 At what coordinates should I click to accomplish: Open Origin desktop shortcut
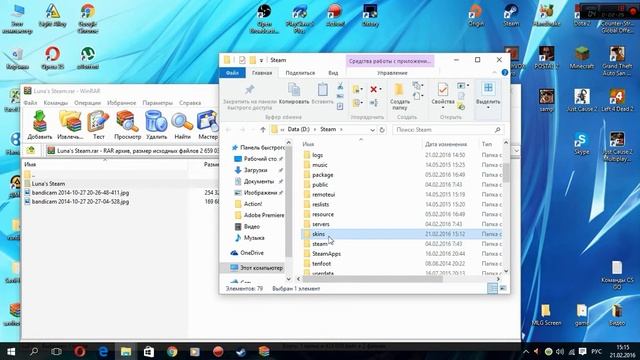pyautogui.click(x=476, y=16)
